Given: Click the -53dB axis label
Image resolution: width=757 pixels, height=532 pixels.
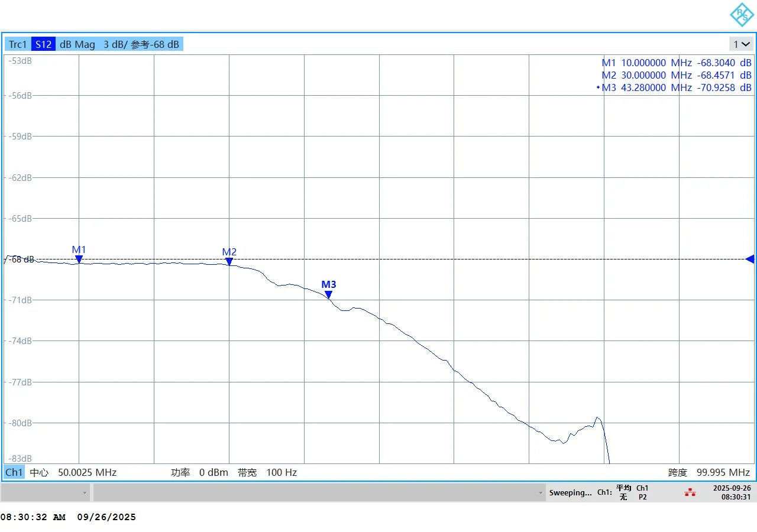Looking at the screenshot, I should 20,60.
